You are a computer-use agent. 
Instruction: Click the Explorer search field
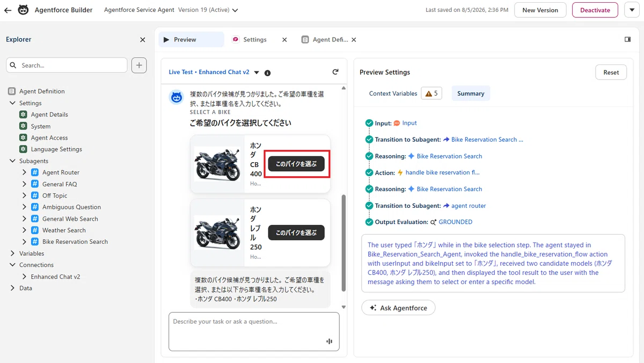point(67,65)
